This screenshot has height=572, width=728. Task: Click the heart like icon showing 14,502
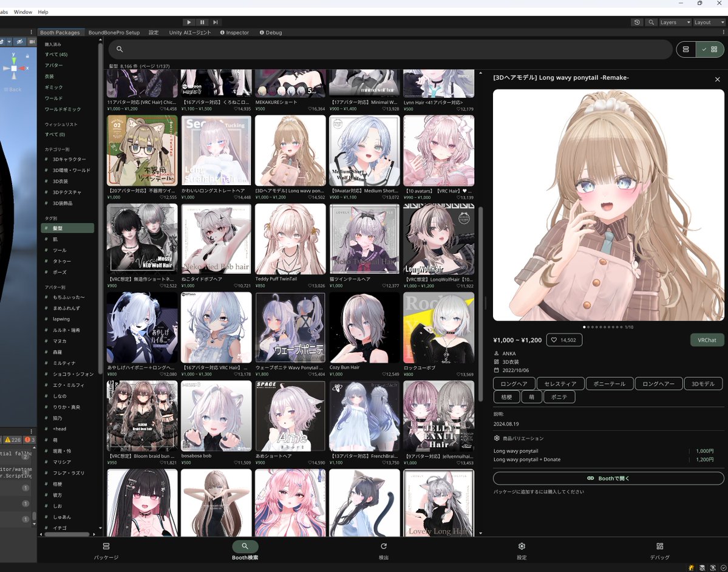tap(564, 340)
